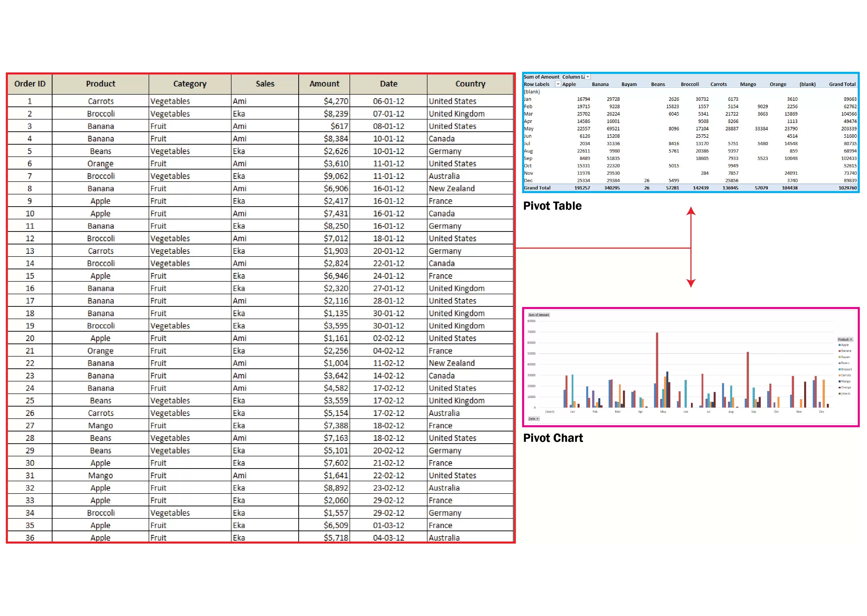Click the Product cell for order 27, Mango
This screenshot has height=616, width=867.
(100, 426)
